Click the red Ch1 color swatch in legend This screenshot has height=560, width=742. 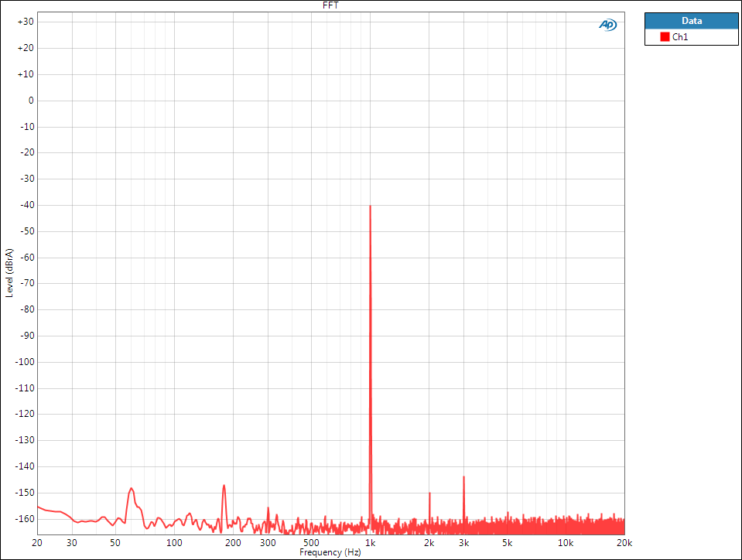coord(665,36)
